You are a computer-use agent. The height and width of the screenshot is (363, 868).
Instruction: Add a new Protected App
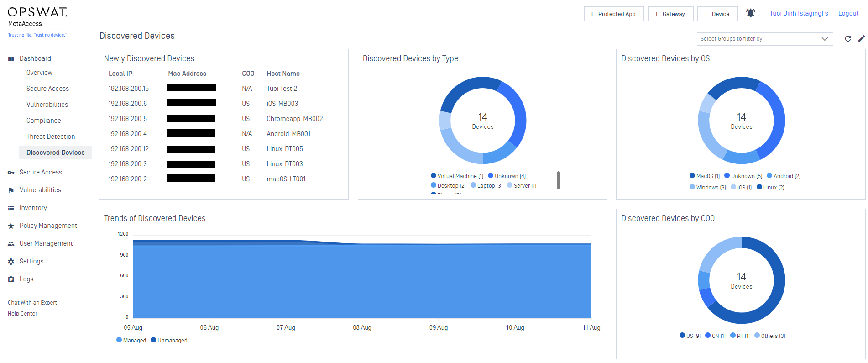click(x=613, y=14)
